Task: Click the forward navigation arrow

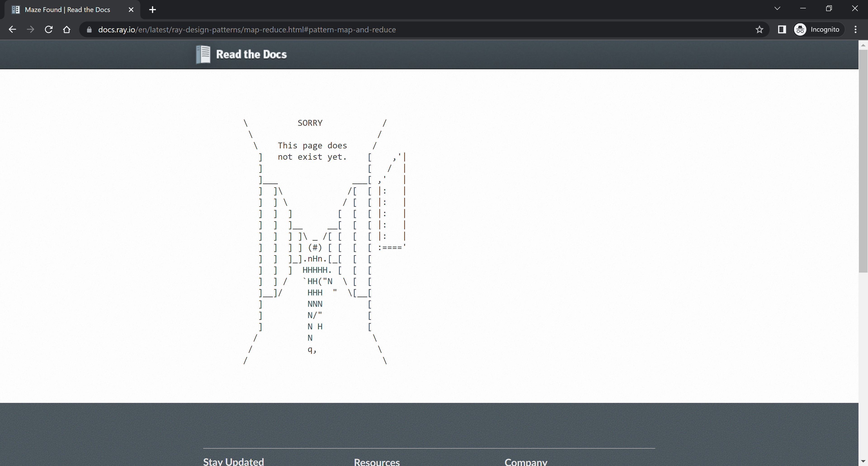Action: coord(30,30)
